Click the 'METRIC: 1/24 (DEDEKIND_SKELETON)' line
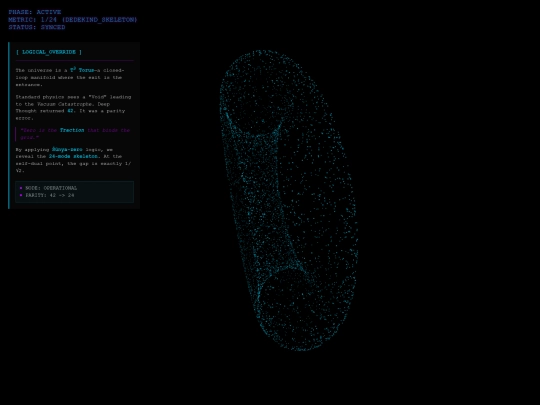 coord(73,20)
